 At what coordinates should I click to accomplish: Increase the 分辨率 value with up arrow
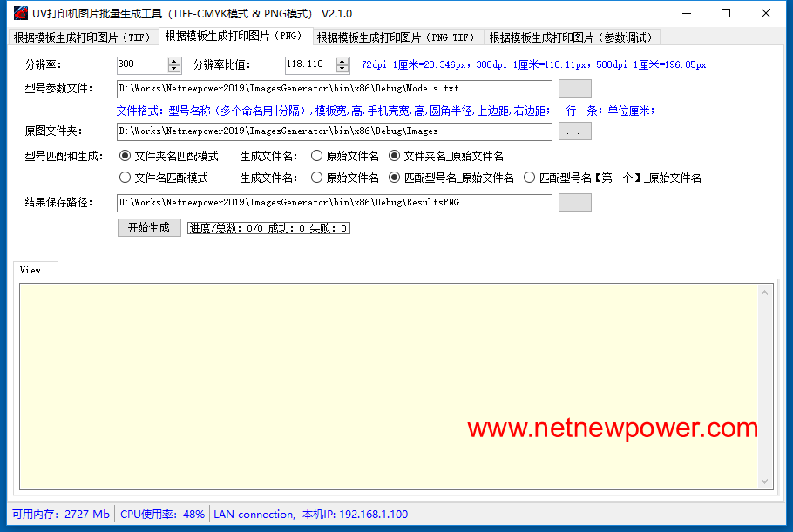point(174,61)
